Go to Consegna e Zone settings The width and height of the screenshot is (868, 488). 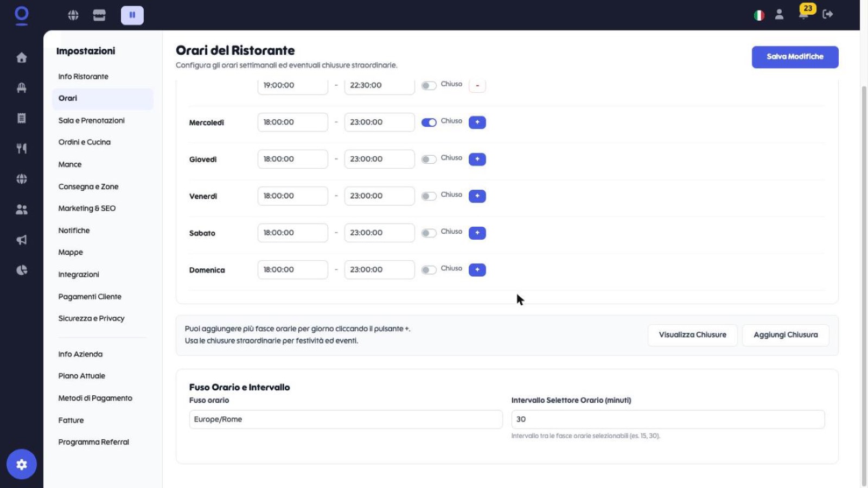click(88, 187)
